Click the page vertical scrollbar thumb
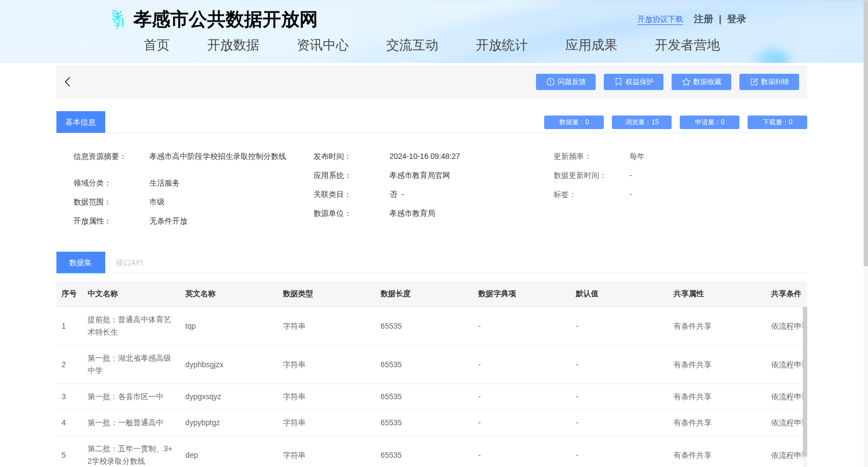The height and width of the screenshot is (467, 868). click(x=866, y=133)
